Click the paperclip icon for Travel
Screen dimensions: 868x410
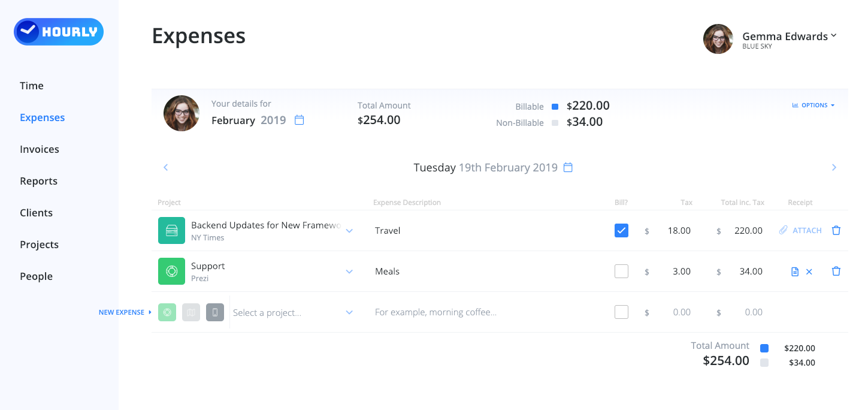[x=784, y=230]
